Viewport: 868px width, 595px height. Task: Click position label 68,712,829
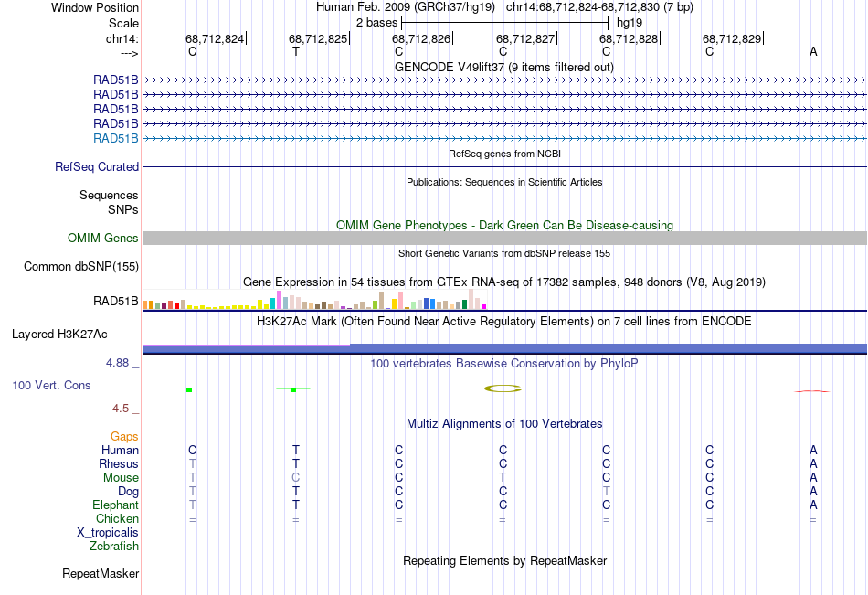tap(732, 38)
